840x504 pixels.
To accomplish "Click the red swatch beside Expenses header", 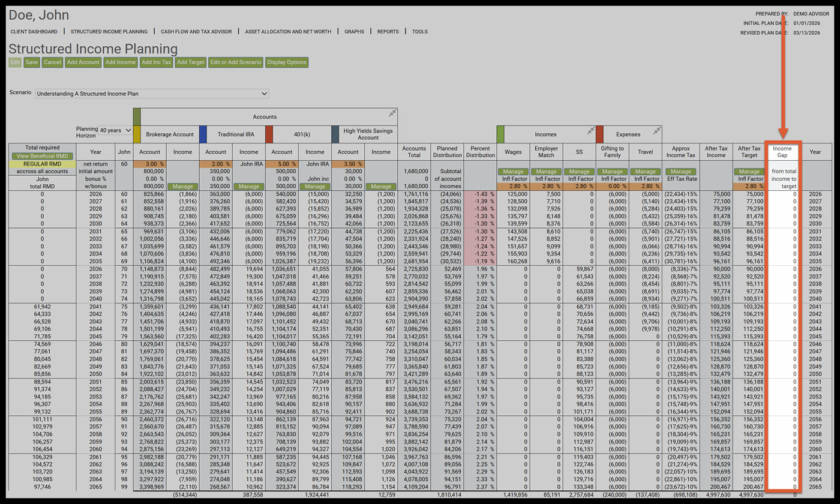I will (x=600, y=134).
